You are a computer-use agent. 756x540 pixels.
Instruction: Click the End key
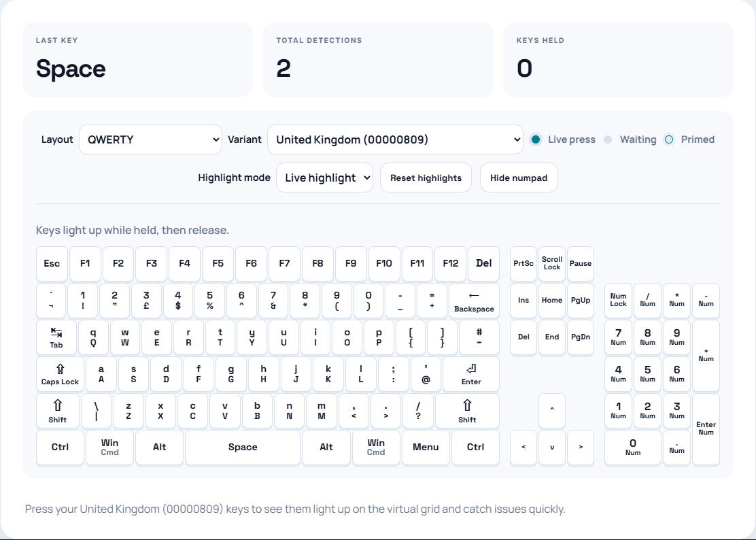(x=552, y=337)
